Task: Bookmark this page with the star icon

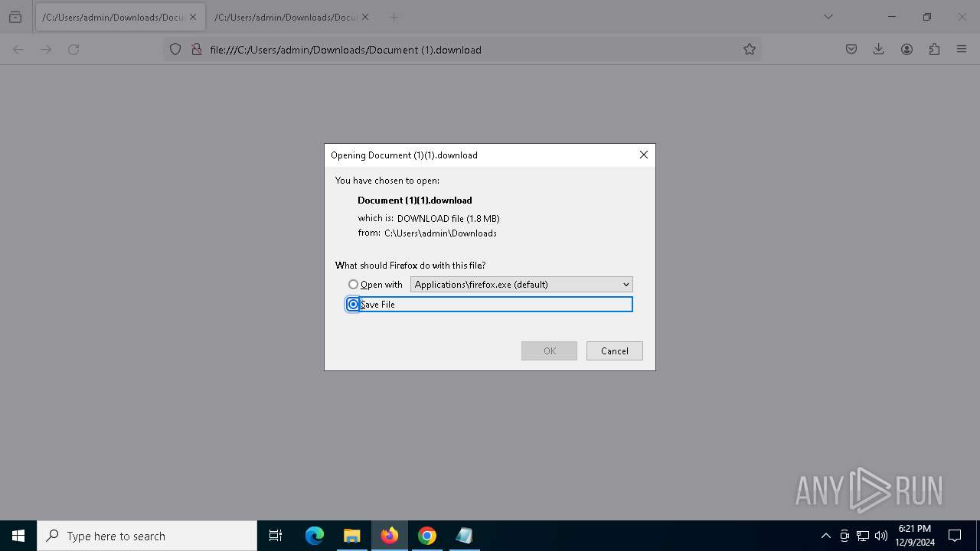Action: 750,50
